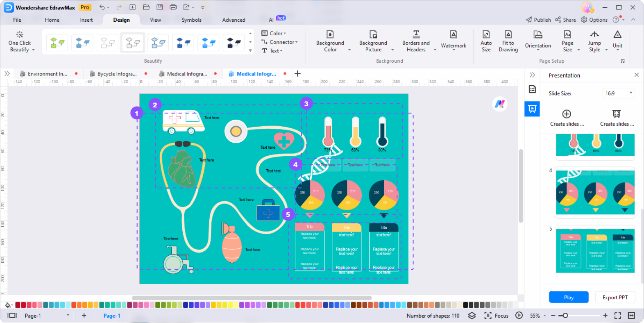Image resolution: width=644 pixels, height=323 pixels.
Task: Switch to Environment In... document tab
Action: [x=48, y=74]
